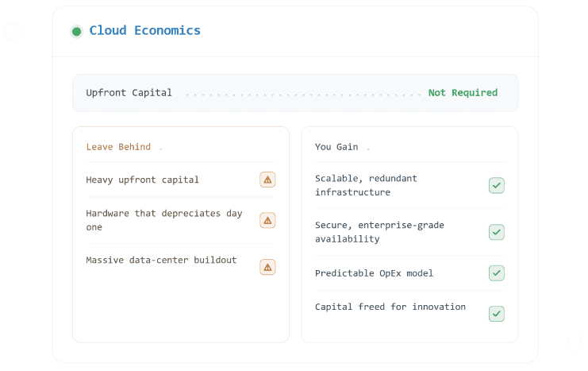Click warning icon beside Heavy upfront capital

tap(267, 180)
